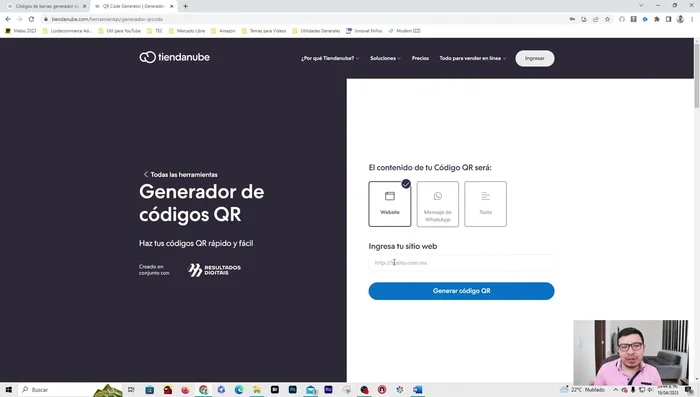Click the share page icon
The height and width of the screenshot is (397, 700).
pos(596,19)
